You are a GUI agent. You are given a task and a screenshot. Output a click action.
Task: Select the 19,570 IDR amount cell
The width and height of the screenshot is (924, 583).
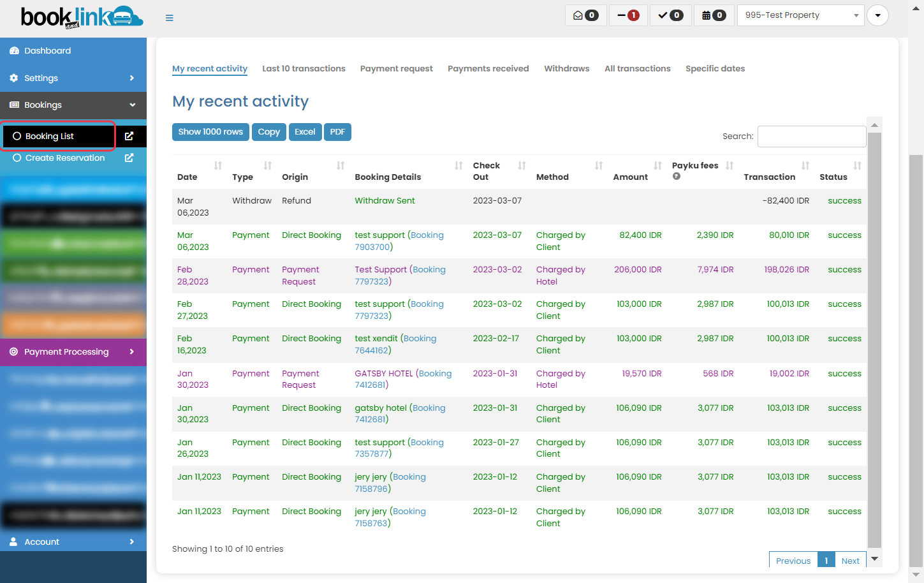click(642, 373)
